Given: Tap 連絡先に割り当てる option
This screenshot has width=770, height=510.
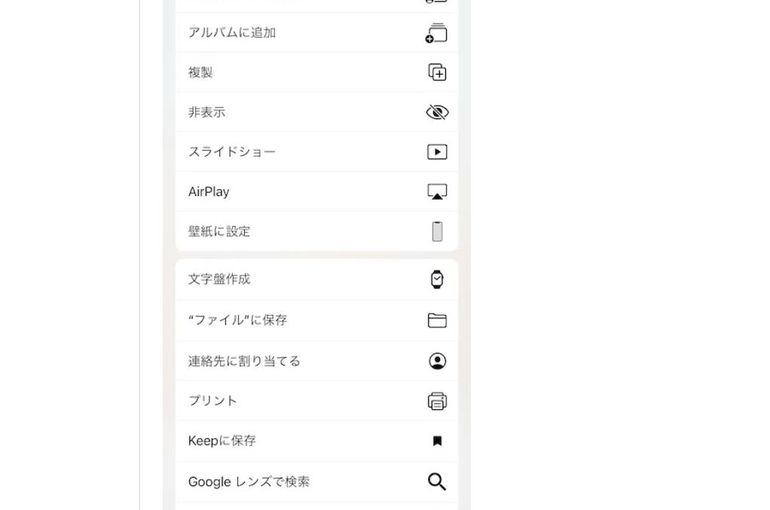Looking at the screenshot, I should (244, 361).
